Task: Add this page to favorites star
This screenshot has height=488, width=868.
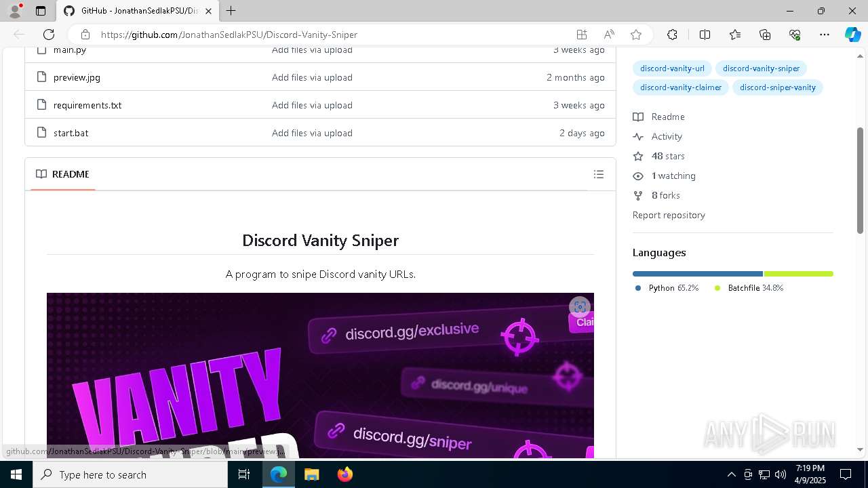Action: (635, 35)
